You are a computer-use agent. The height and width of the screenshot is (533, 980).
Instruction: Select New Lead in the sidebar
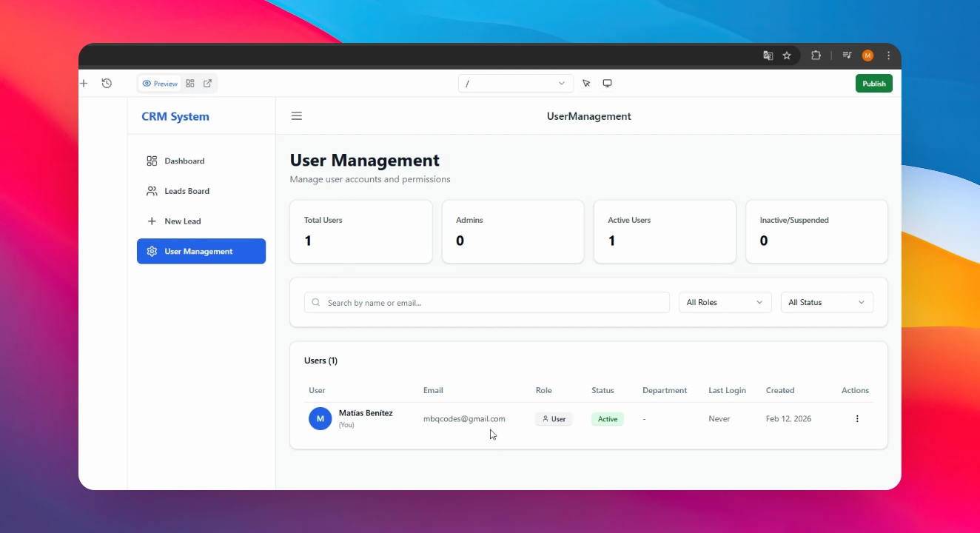pos(201,221)
